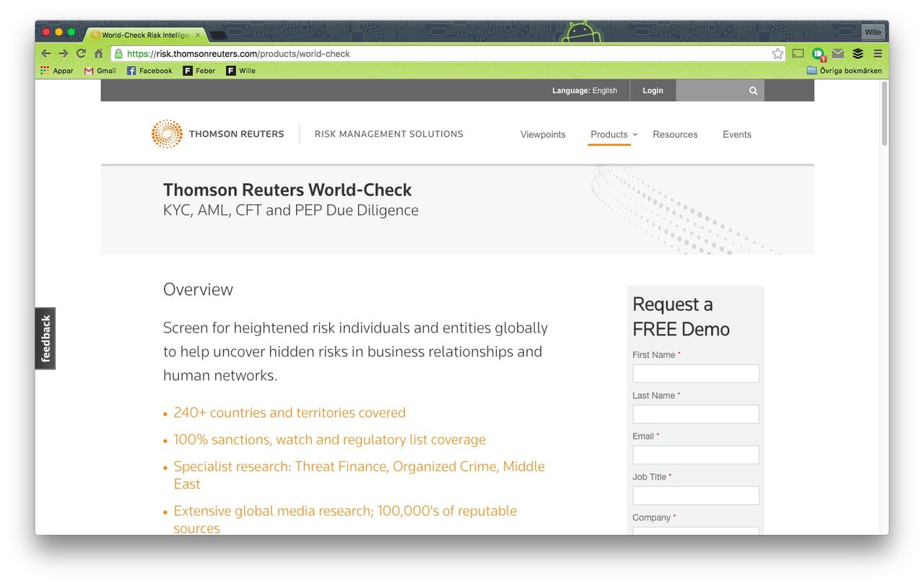This screenshot has width=924, height=585.
Task: Click the Cast icon in the toolbar
Action: [798, 53]
